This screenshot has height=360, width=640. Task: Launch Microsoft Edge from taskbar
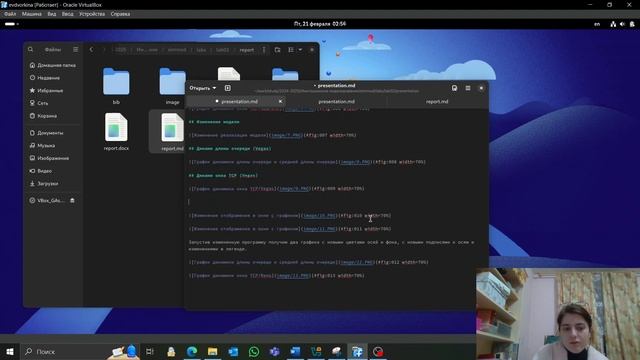tap(192, 351)
